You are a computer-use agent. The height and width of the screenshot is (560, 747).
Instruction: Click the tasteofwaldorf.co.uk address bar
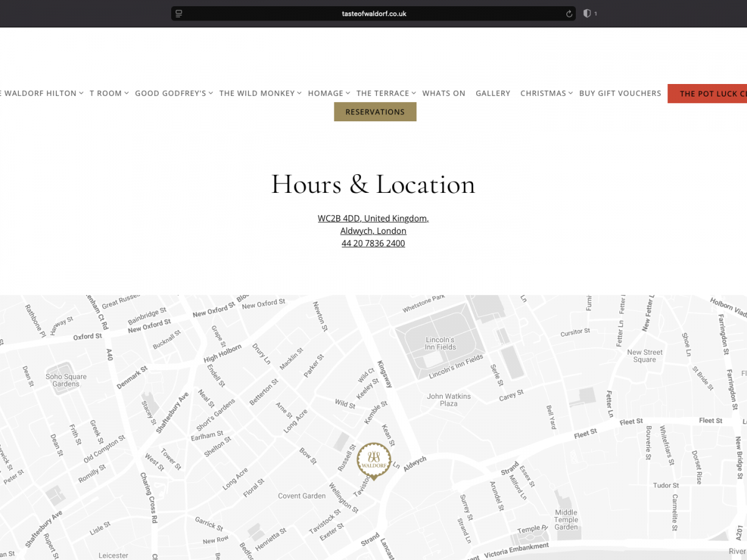click(374, 14)
